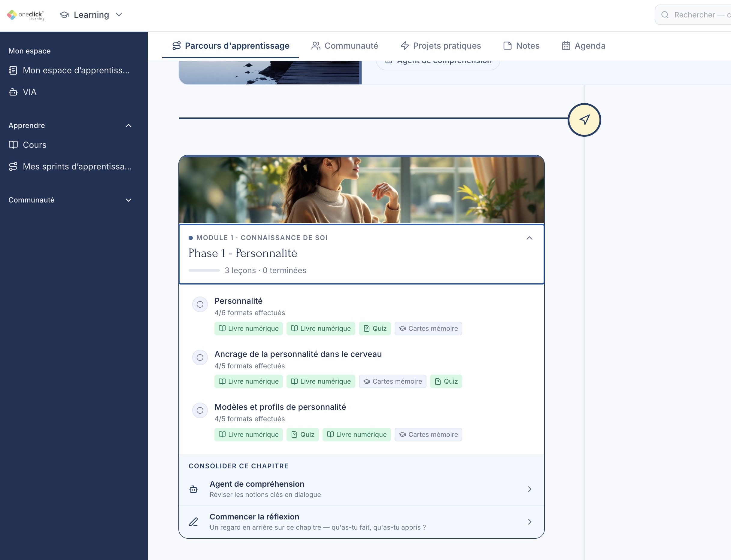Open Modèles et profils de personnalité title
731x560 pixels.
tap(280, 407)
